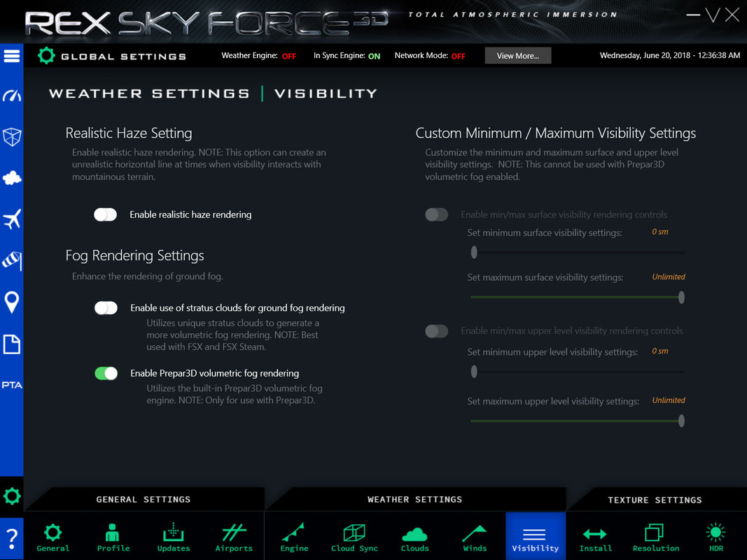Select the General Settings tab header
This screenshot has height=560, width=747.
pos(144,499)
